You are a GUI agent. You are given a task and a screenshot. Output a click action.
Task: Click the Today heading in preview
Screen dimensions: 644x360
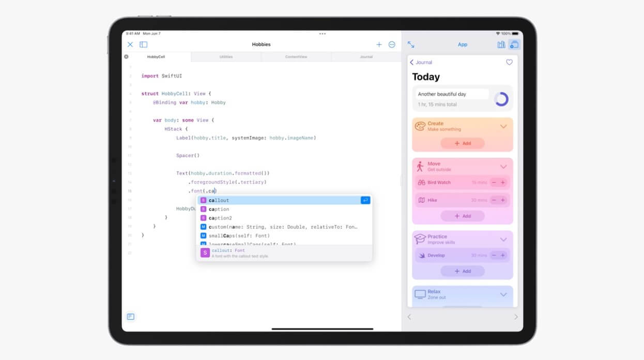[x=426, y=77]
